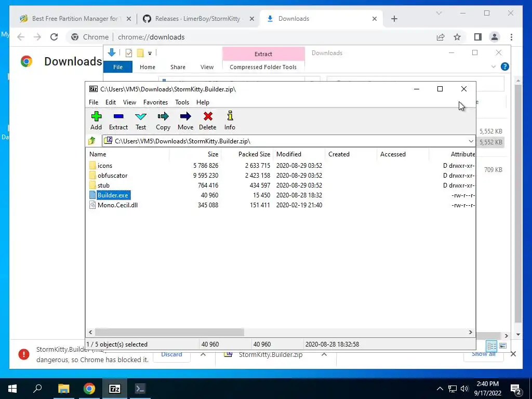Screen dimensions: 532x399
Task: Select the stub folder
Action: pyautogui.click(x=103, y=185)
